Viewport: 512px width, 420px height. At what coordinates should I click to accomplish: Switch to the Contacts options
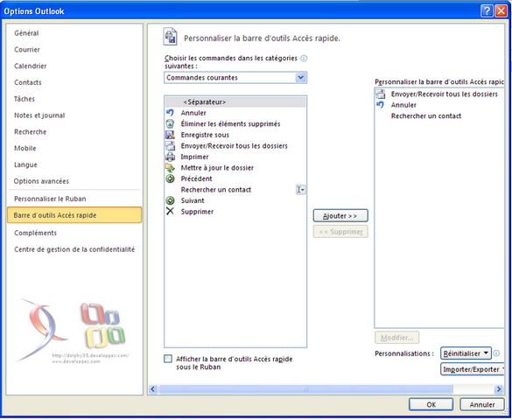28,82
